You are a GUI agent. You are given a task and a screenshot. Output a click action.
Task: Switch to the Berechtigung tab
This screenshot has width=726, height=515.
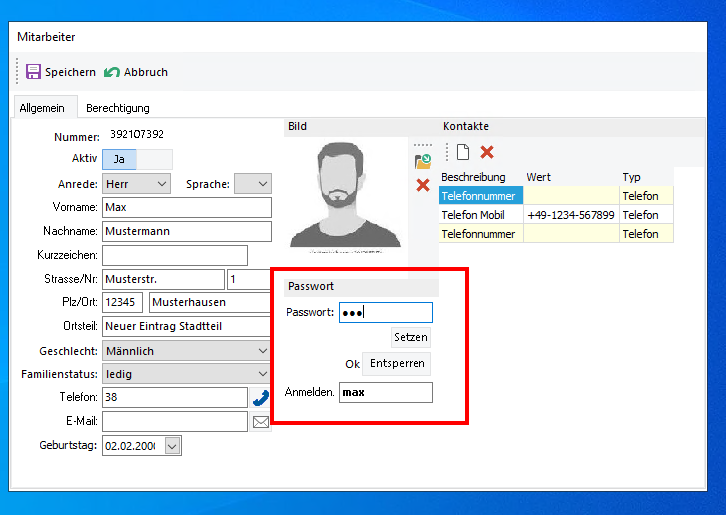click(x=117, y=108)
